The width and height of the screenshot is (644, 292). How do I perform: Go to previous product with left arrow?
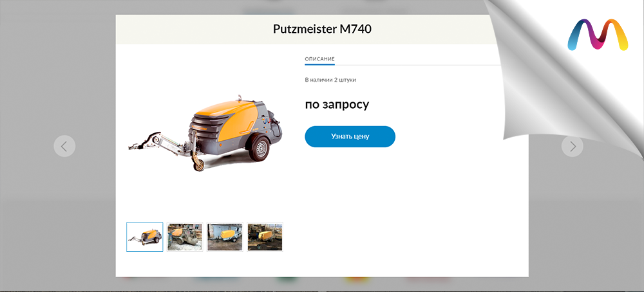[64, 146]
